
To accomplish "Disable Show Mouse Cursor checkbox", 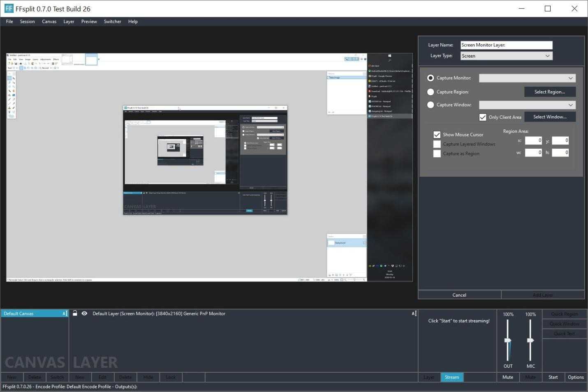I will pos(437,135).
